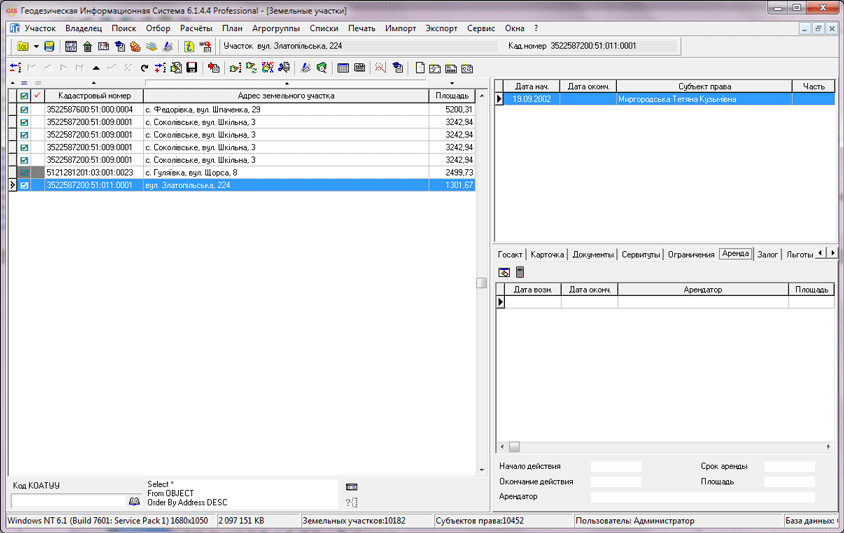Switch to the Документы tab
The image size is (844, 533).
coord(593,255)
